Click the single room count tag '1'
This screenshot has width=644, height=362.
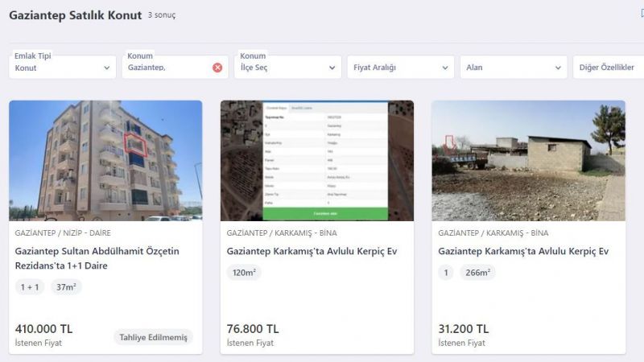tap(446, 273)
